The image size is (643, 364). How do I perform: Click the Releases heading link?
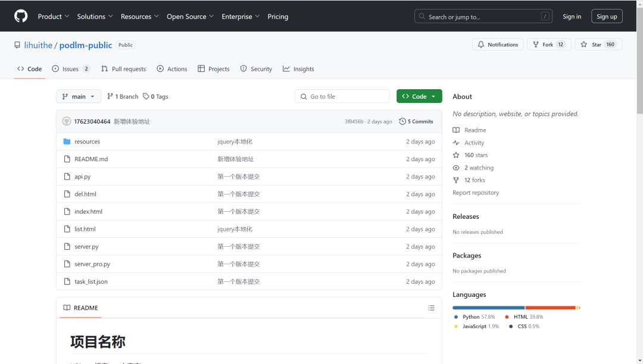(466, 216)
